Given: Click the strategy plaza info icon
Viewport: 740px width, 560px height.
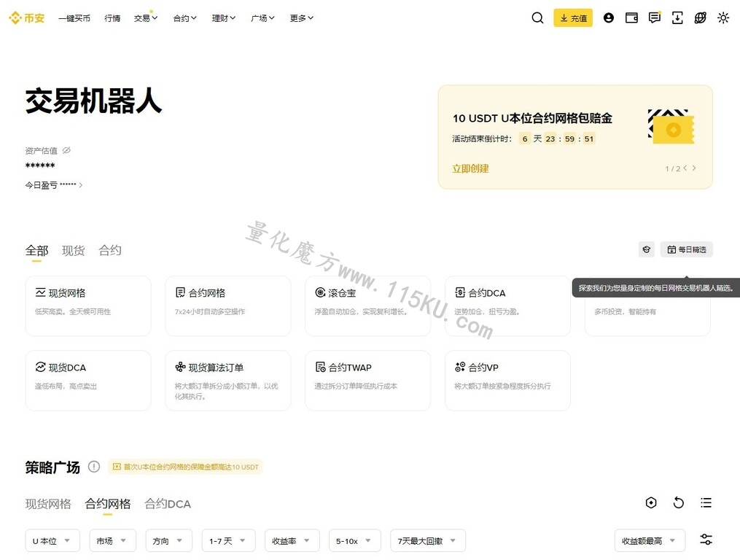Looking at the screenshot, I should (x=94, y=467).
